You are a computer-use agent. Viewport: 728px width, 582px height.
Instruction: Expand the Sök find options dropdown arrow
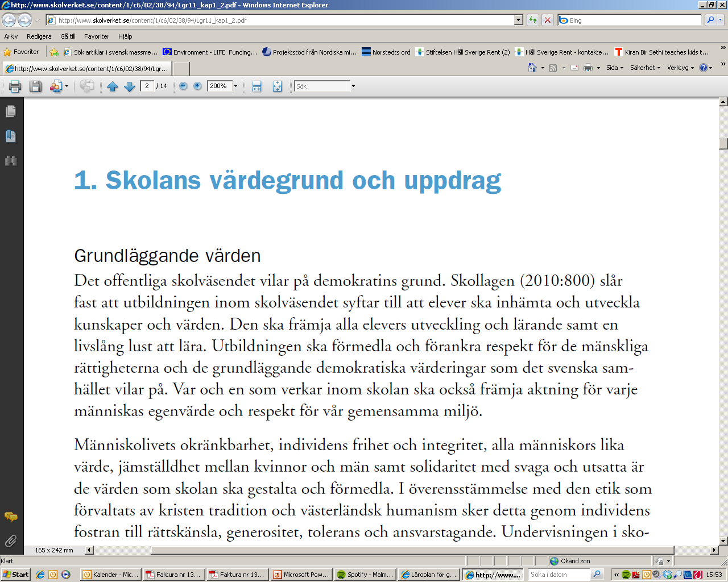point(353,86)
